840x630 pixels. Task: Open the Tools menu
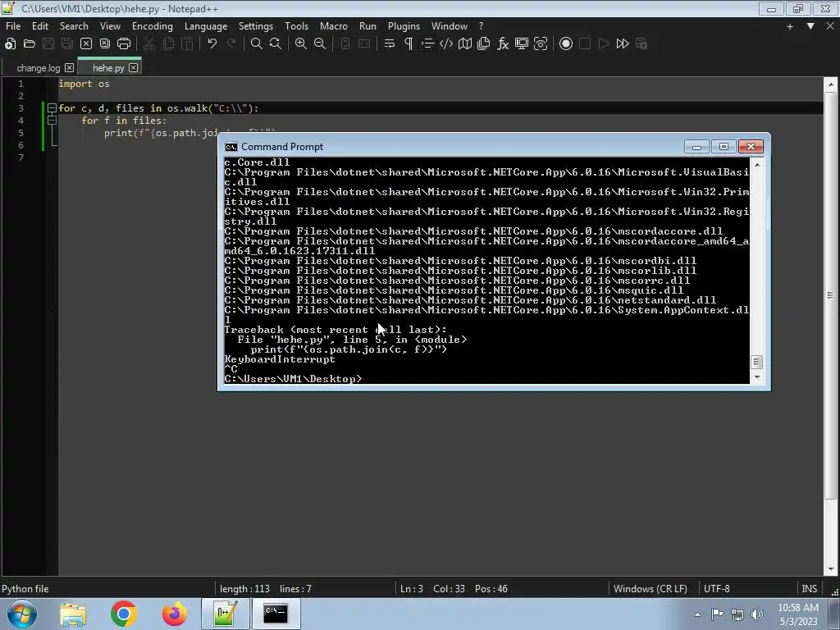pos(296,25)
